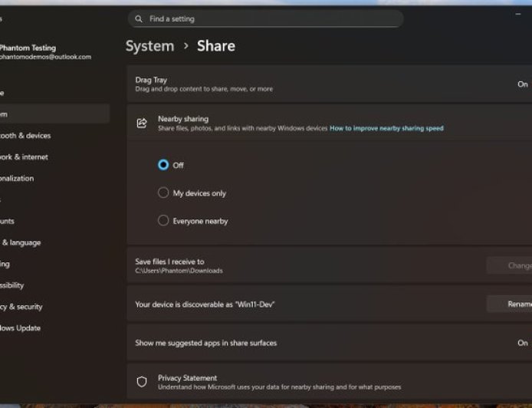Open How to improve nearby sharing speed
This screenshot has height=408, width=532.
[386, 129]
